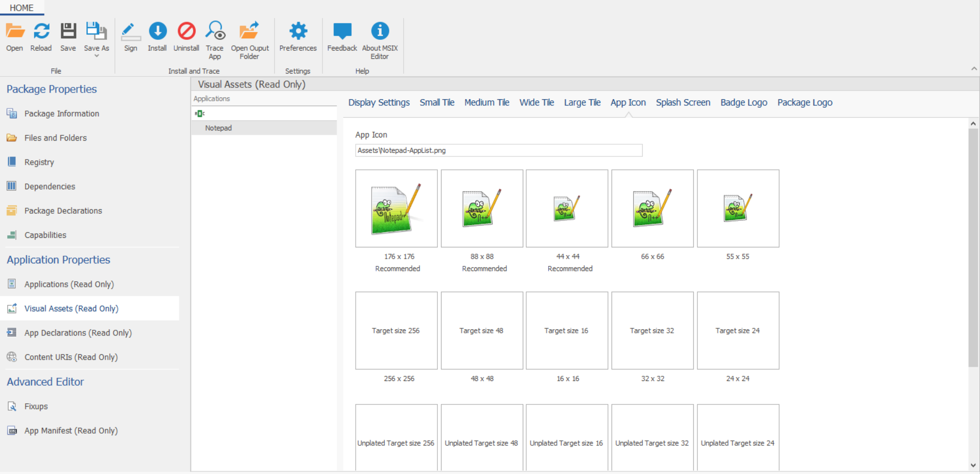Click the Open folder icon in ribbon
The width and height of the screenshot is (980, 474).
tap(15, 31)
